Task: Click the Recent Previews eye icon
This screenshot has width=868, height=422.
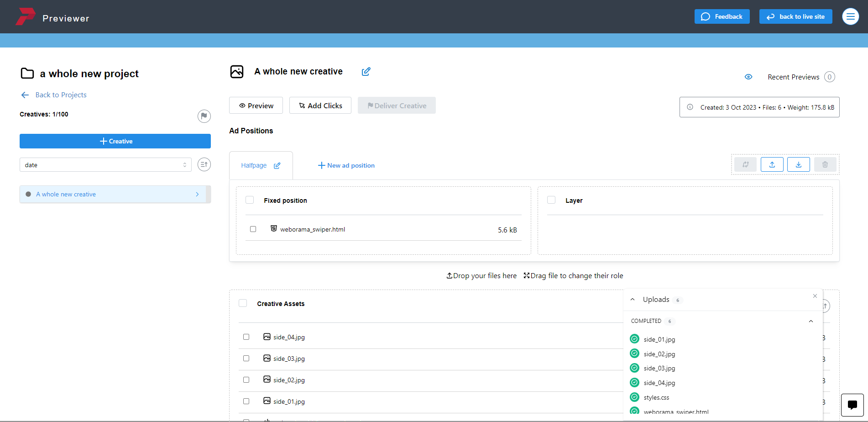Action: coord(748,77)
